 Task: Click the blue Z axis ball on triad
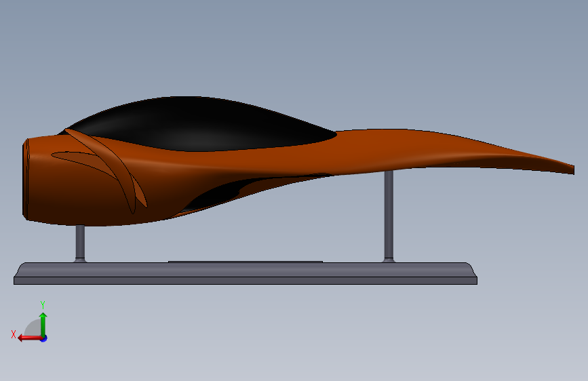coord(44,338)
